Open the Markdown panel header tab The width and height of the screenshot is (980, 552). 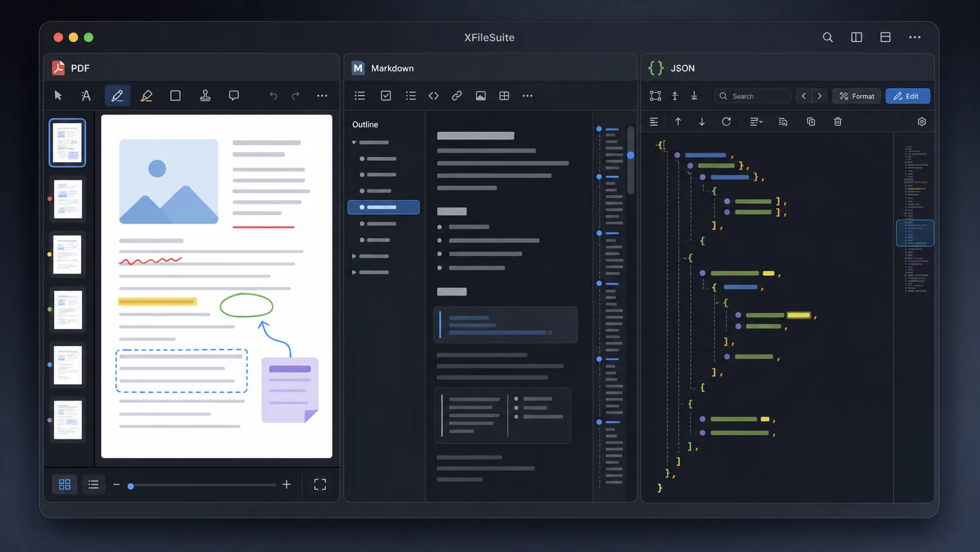click(383, 68)
